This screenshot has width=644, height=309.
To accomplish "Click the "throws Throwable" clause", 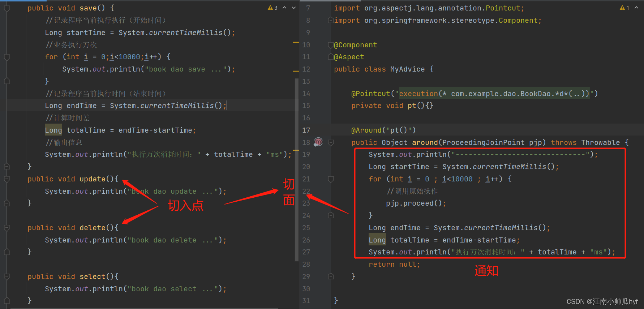I will pyautogui.click(x=585, y=142).
